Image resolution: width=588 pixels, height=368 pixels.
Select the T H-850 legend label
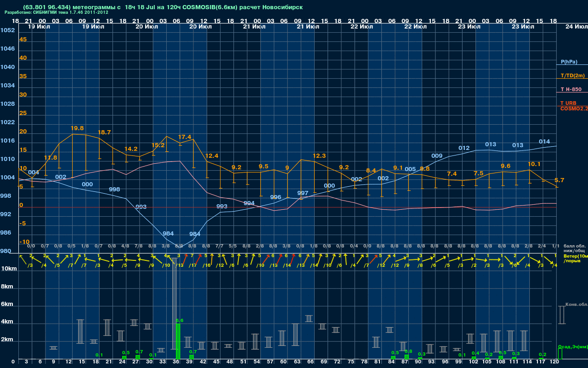(571, 89)
